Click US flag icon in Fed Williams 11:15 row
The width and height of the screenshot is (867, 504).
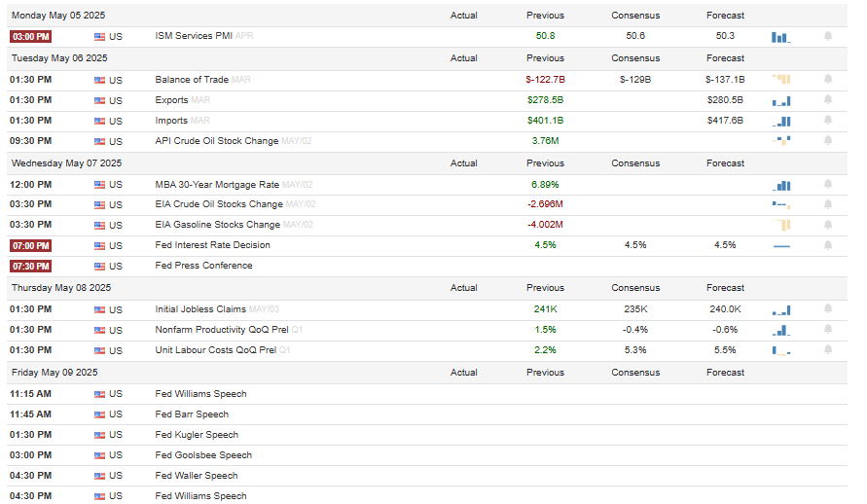pyautogui.click(x=99, y=394)
